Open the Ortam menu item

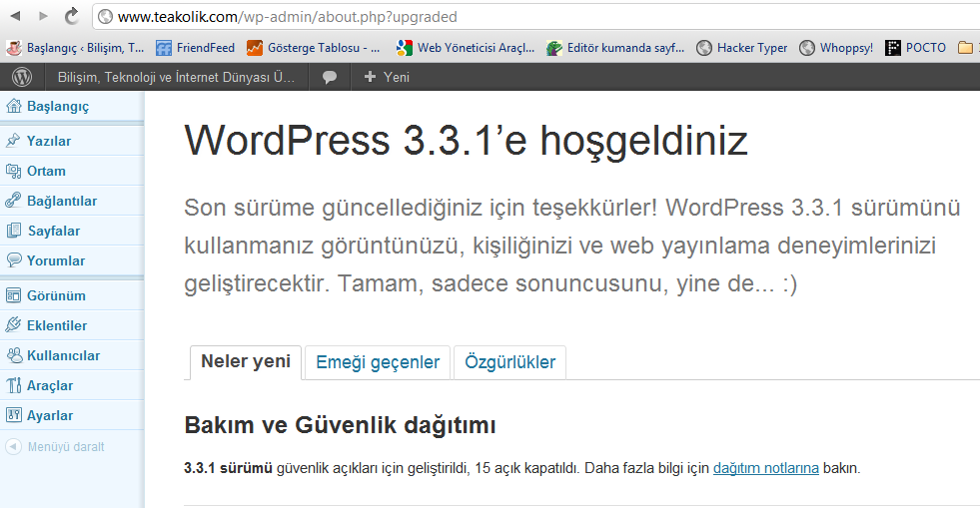point(46,171)
